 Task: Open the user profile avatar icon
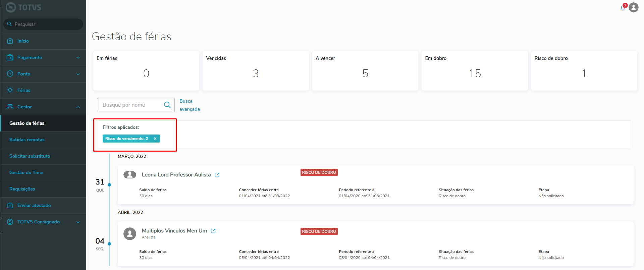pyautogui.click(x=634, y=7)
